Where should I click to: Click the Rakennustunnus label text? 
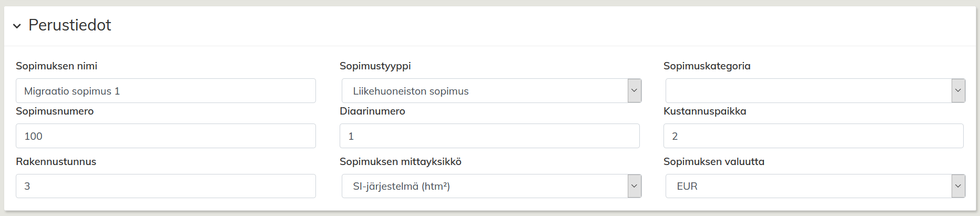click(56, 162)
